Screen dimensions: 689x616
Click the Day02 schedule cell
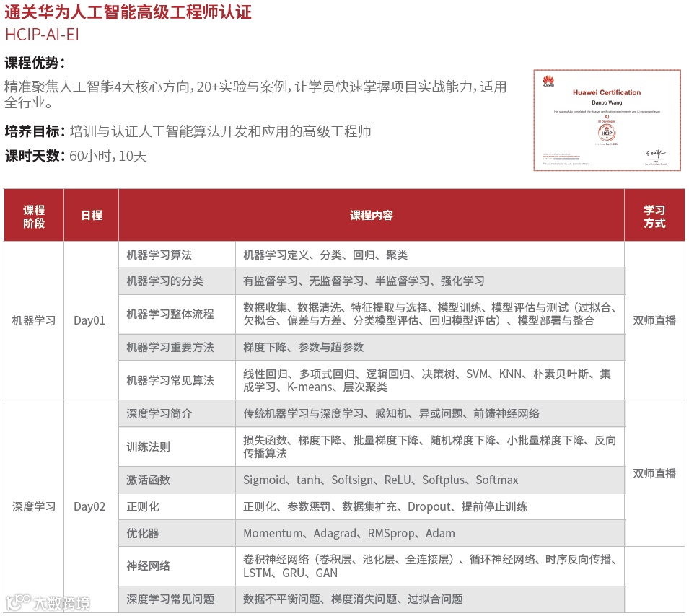coord(92,506)
